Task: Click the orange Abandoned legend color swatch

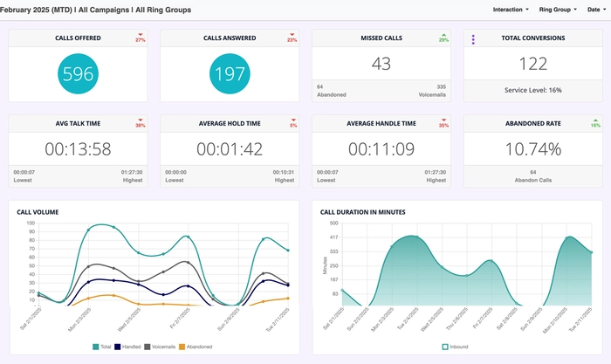Action: (182, 347)
